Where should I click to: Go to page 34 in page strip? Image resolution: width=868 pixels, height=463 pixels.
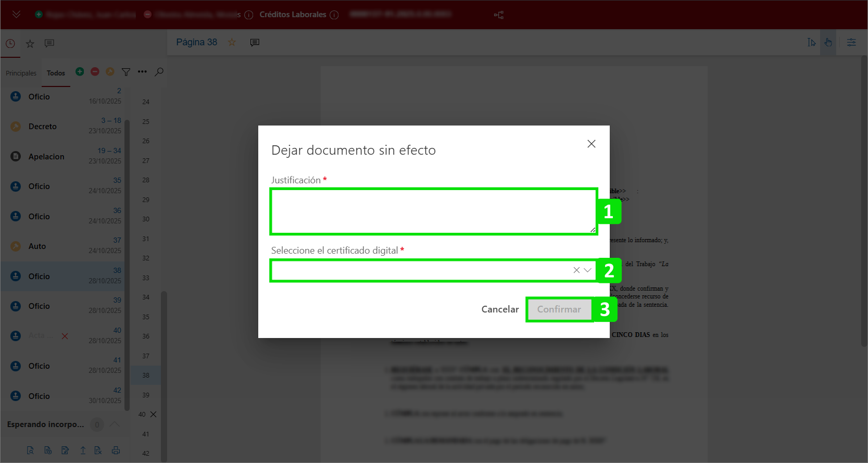pyautogui.click(x=146, y=297)
